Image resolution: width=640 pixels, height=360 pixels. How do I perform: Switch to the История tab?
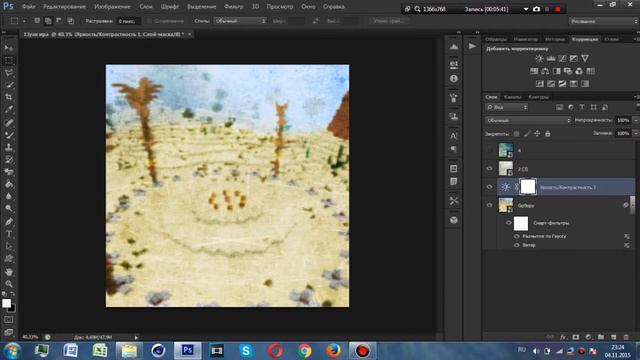pos(555,39)
